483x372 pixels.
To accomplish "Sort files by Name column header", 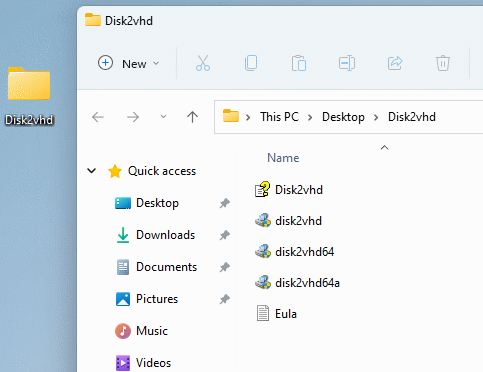I will coord(283,158).
